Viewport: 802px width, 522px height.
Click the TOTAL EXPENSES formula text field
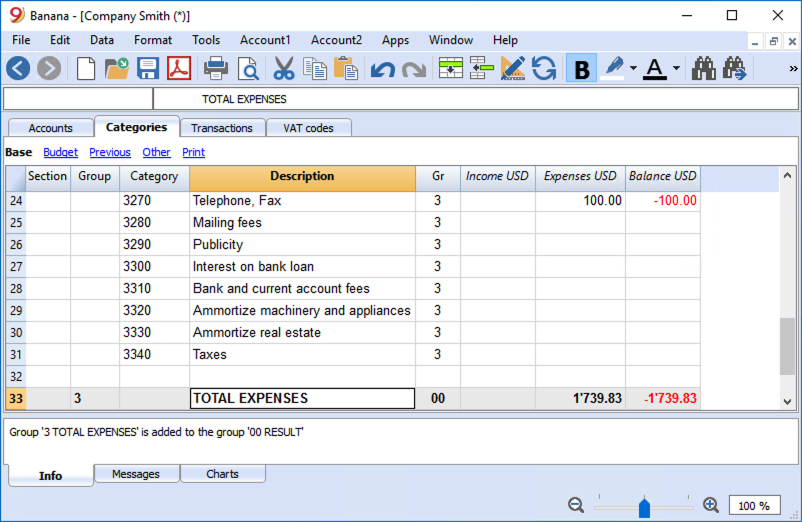pos(476,99)
